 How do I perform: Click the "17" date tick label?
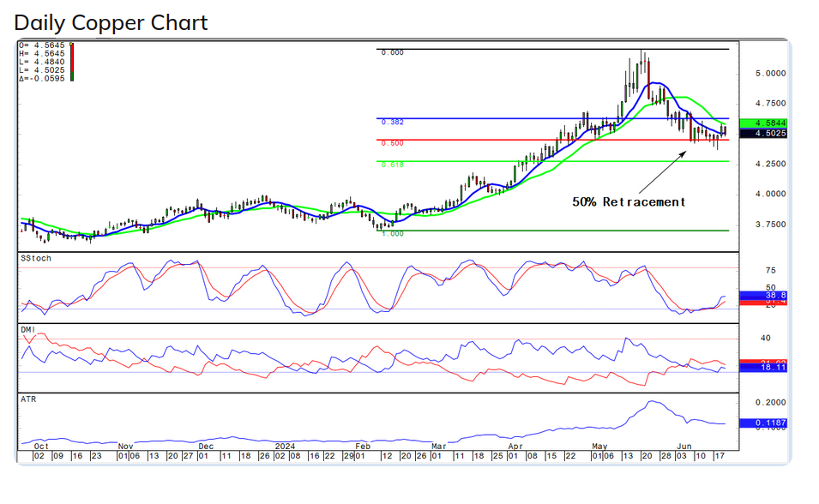click(x=720, y=457)
